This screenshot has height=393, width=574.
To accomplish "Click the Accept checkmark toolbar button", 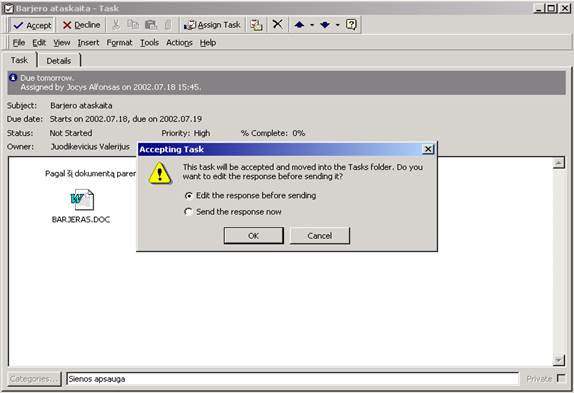I will coord(32,25).
